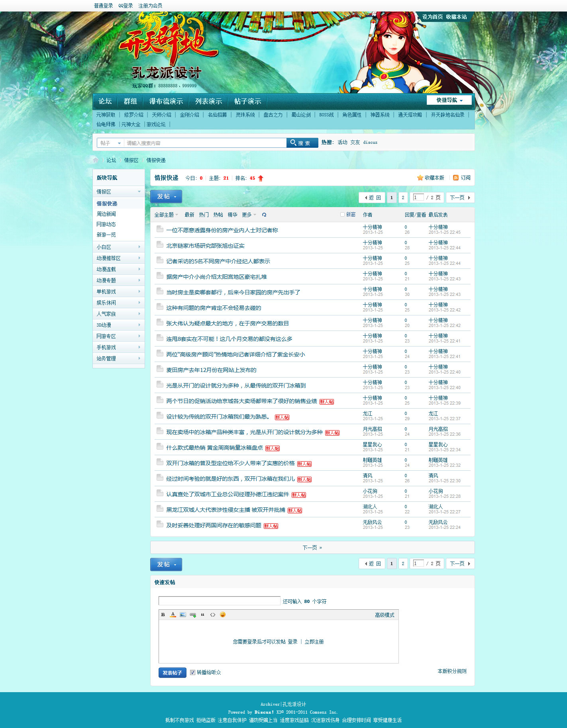Insert code block in editor
The height and width of the screenshot is (728, 567).
213,614
